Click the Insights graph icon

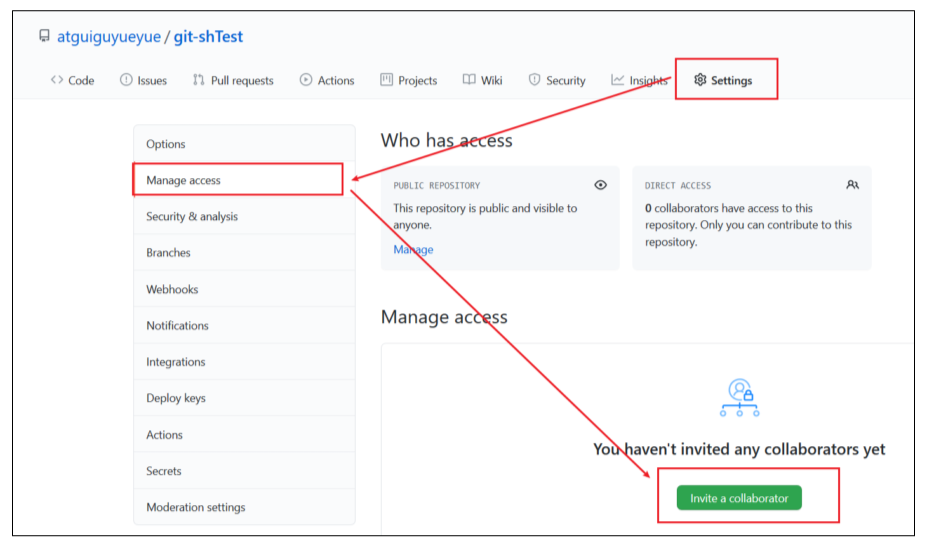point(618,80)
